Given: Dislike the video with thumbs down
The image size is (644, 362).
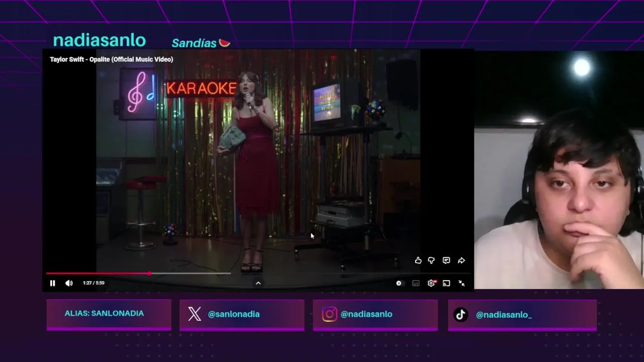Looking at the screenshot, I should pyautogui.click(x=431, y=260).
